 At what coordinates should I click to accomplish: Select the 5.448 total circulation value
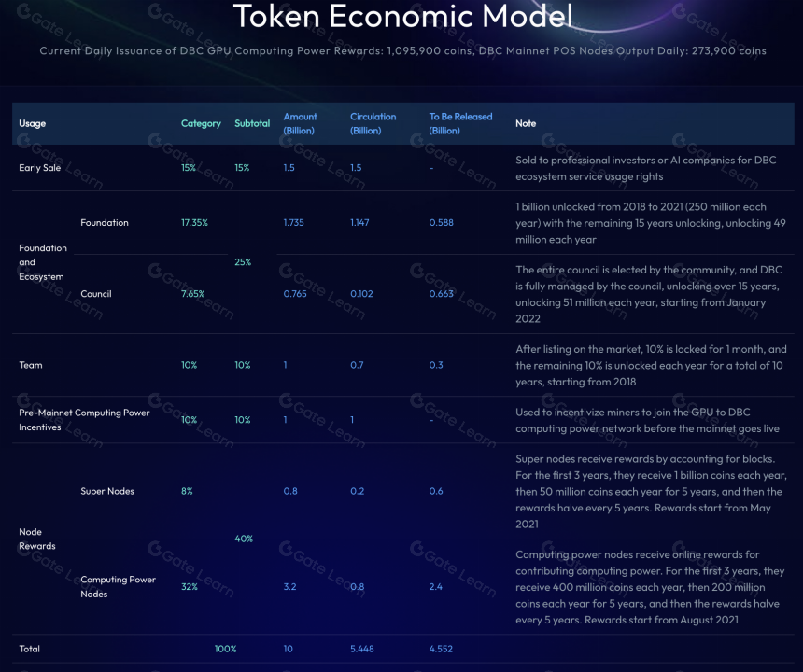[362, 649]
